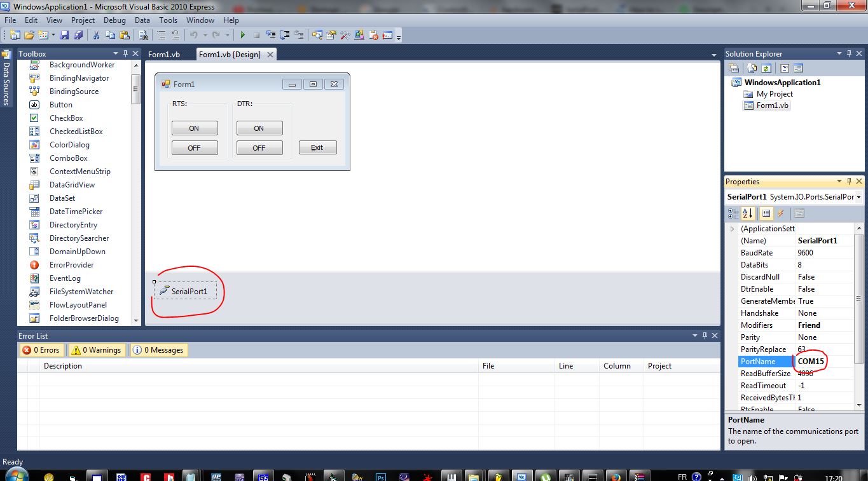Open the Toolbox window position dropdown
The width and height of the screenshot is (868, 481).
point(115,53)
